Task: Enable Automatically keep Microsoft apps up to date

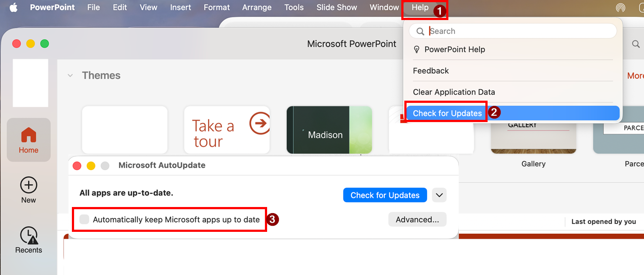Action: click(x=84, y=219)
